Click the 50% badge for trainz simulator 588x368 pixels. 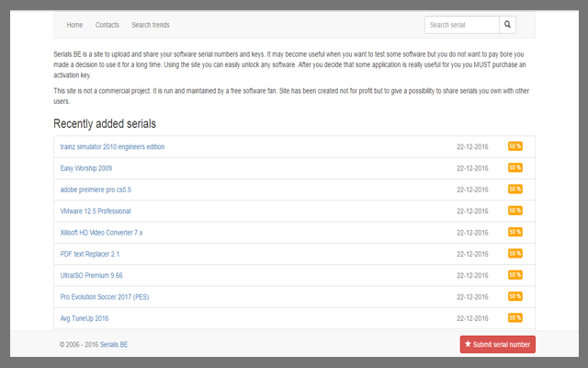click(515, 146)
